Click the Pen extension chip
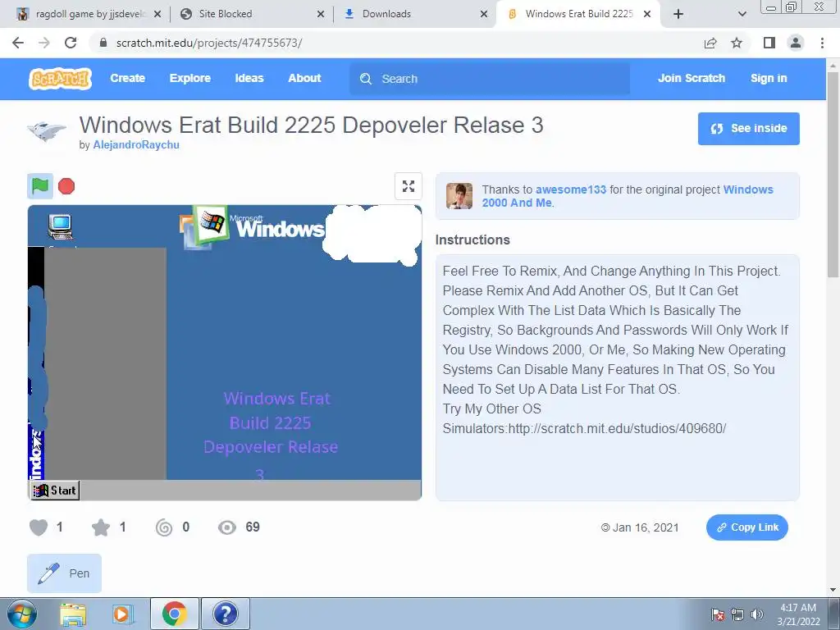840x630 pixels. pos(64,573)
